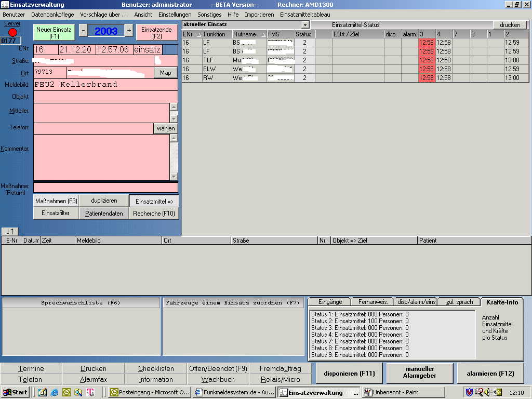Sort table by the ENr column header
Screen dimensions: 532x399
(x=191, y=34)
